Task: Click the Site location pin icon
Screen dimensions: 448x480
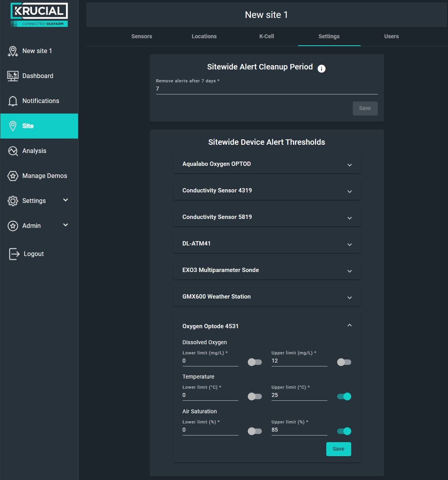Action: [13, 126]
